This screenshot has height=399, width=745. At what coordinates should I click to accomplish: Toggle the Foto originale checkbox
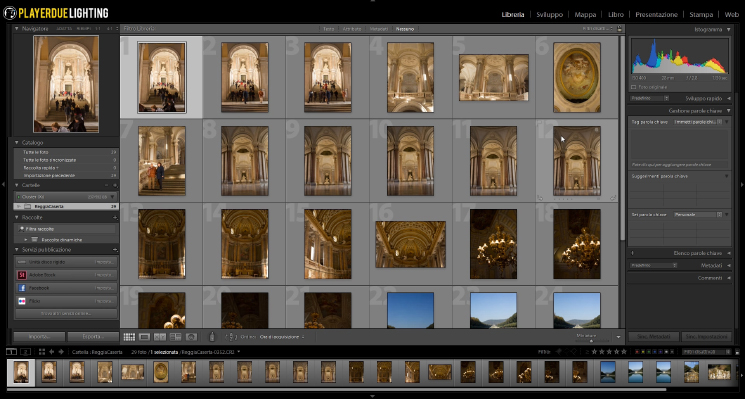click(633, 87)
